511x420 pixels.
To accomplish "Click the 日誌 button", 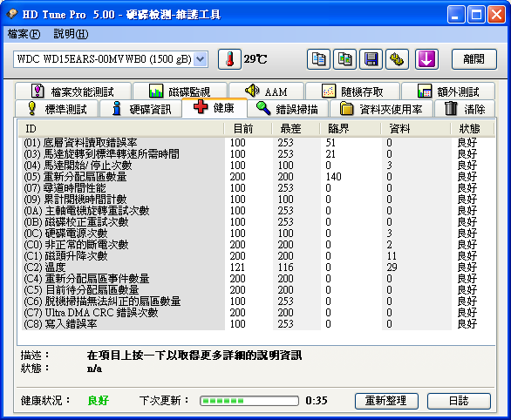I will pos(459,401).
